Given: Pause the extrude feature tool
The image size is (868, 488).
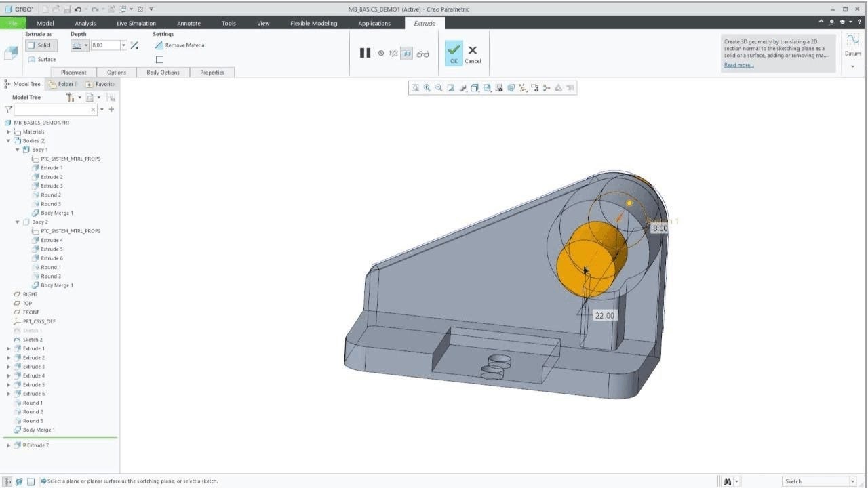Looking at the screenshot, I should 365,53.
